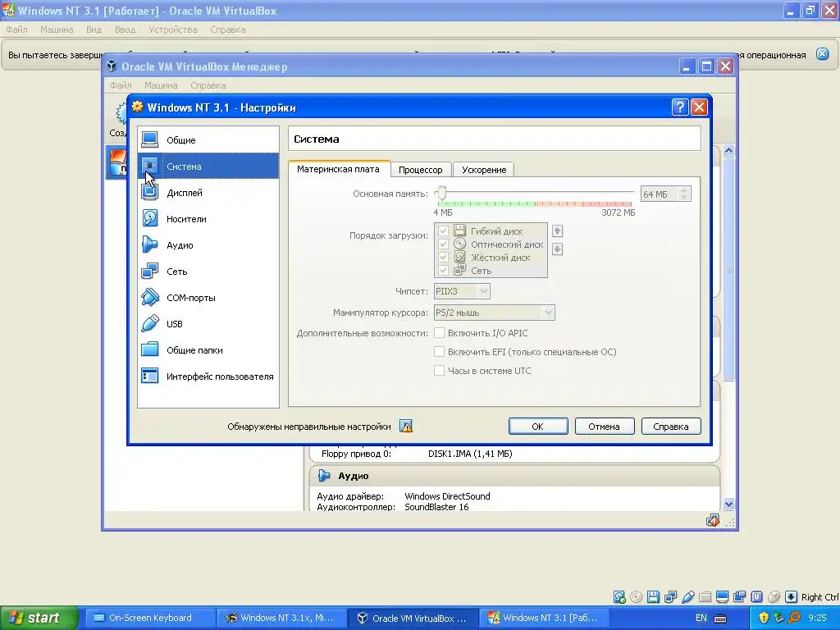This screenshot has width=840, height=630.
Task: Open the Аудио settings category
Action: [208, 244]
